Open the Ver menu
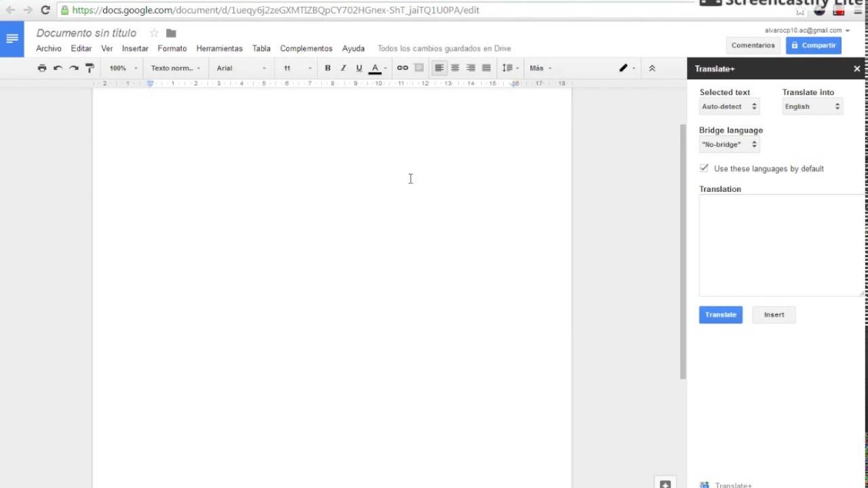This screenshot has width=868, height=488. (107, 49)
